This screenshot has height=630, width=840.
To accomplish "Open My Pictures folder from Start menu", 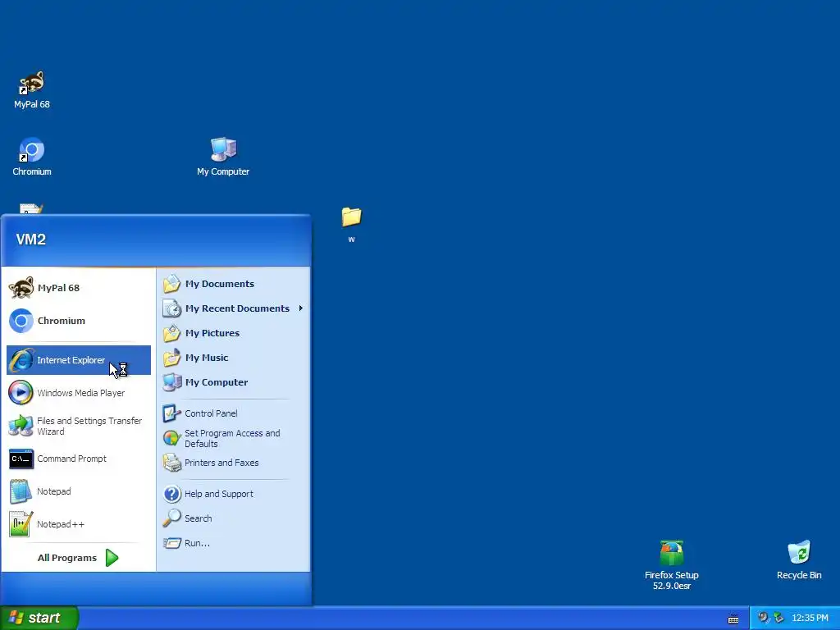I will point(234,333).
